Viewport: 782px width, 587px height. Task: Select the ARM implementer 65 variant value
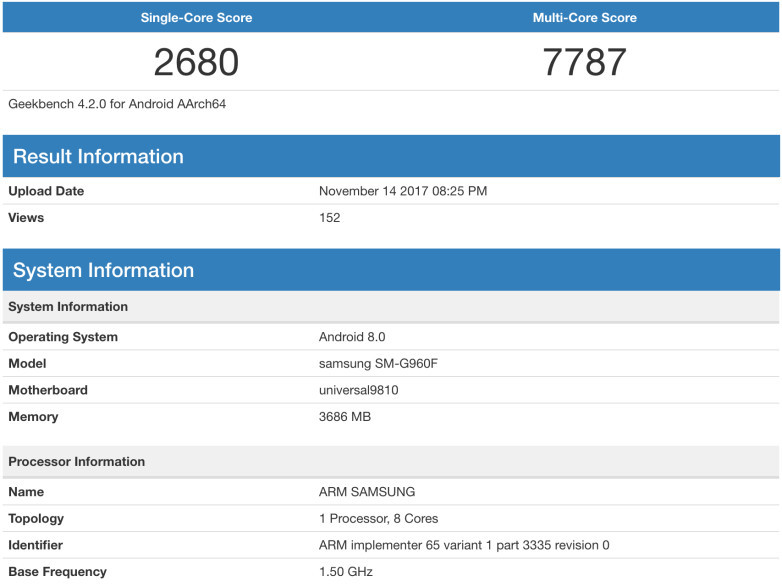click(x=464, y=545)
